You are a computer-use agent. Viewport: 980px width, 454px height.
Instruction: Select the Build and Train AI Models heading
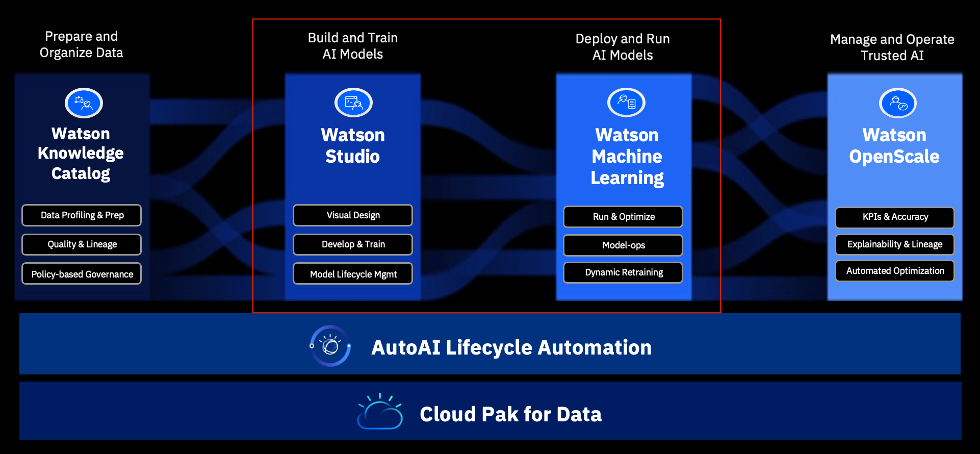click(x=353, y=46)
